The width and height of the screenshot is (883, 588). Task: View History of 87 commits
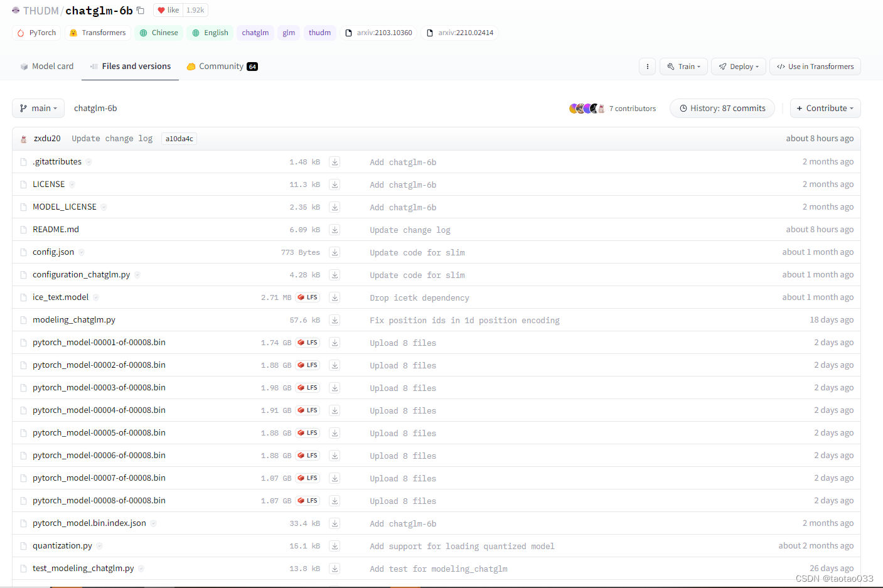coord(722,108)
